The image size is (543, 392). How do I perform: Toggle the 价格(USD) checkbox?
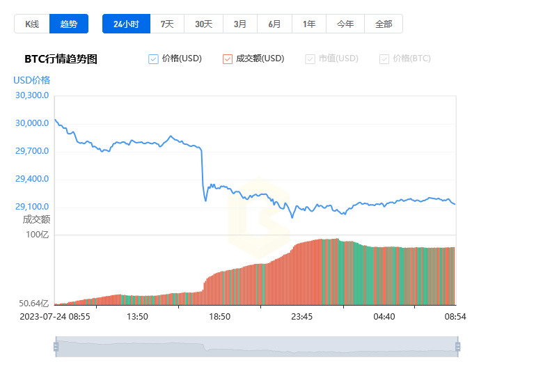pos(154,59)
